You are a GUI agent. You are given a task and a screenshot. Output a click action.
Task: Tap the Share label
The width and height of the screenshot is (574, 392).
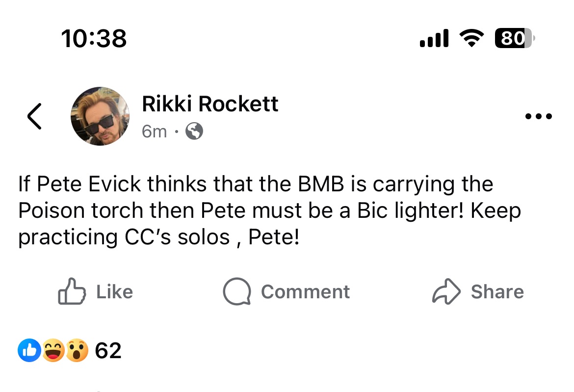(497, 292)
